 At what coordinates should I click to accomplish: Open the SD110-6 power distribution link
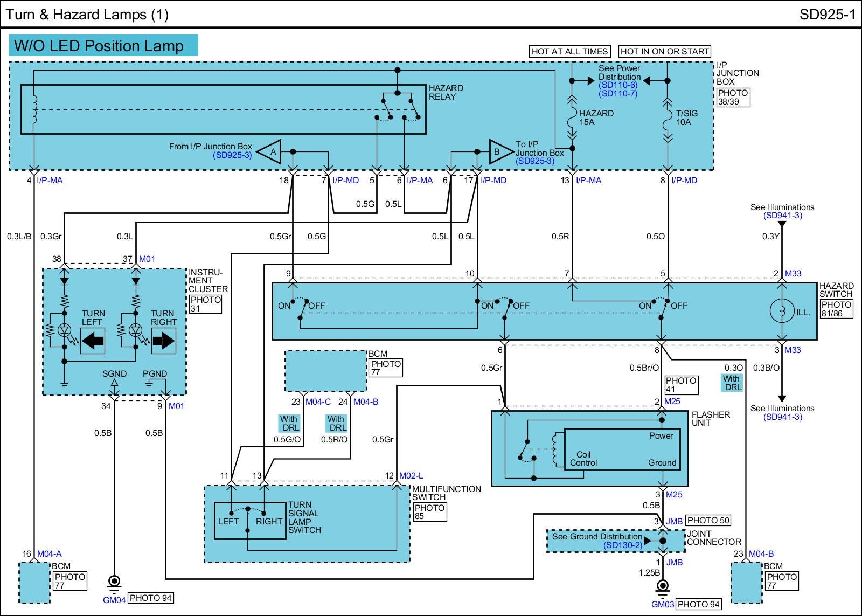tap(618, 85)
